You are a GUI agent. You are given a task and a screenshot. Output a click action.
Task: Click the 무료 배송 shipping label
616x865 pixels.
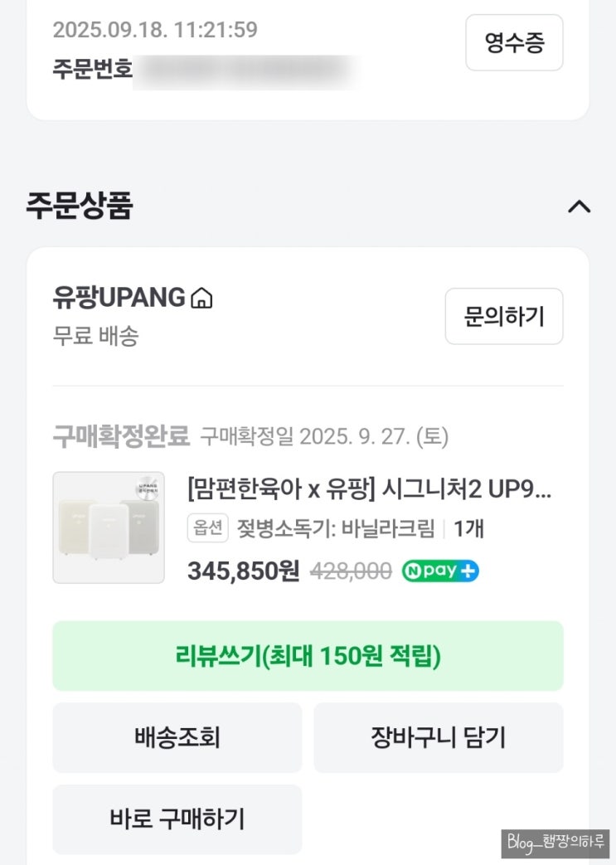click(95, 336)
